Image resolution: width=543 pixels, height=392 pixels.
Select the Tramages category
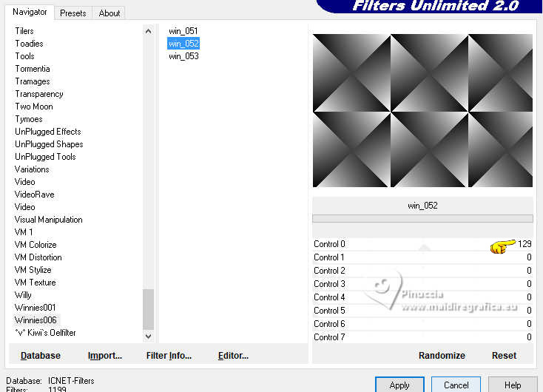[33, 81]
